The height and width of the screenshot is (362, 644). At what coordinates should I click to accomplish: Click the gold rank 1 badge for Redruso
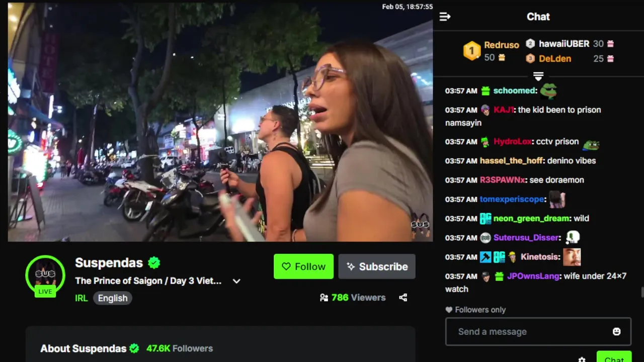pos(472,51)
